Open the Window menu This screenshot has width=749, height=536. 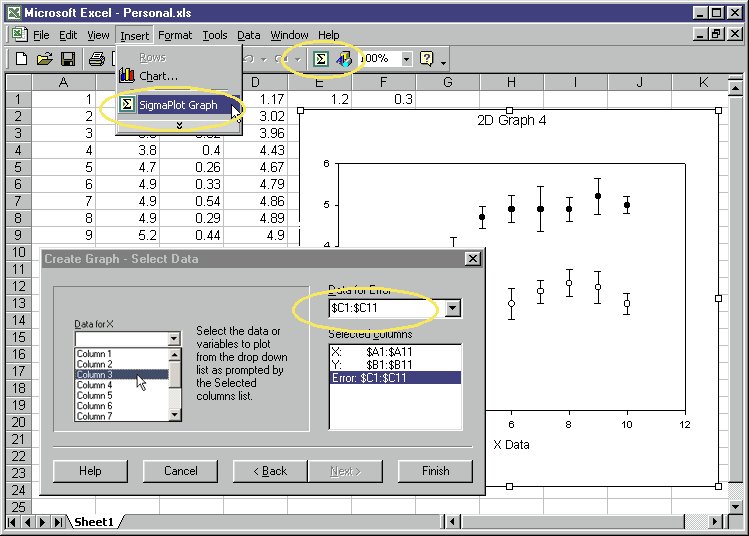click(289, 35)
